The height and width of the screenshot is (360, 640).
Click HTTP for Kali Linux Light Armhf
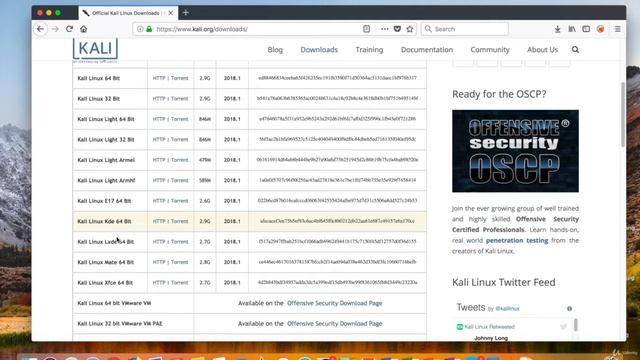tap(159, 180)
